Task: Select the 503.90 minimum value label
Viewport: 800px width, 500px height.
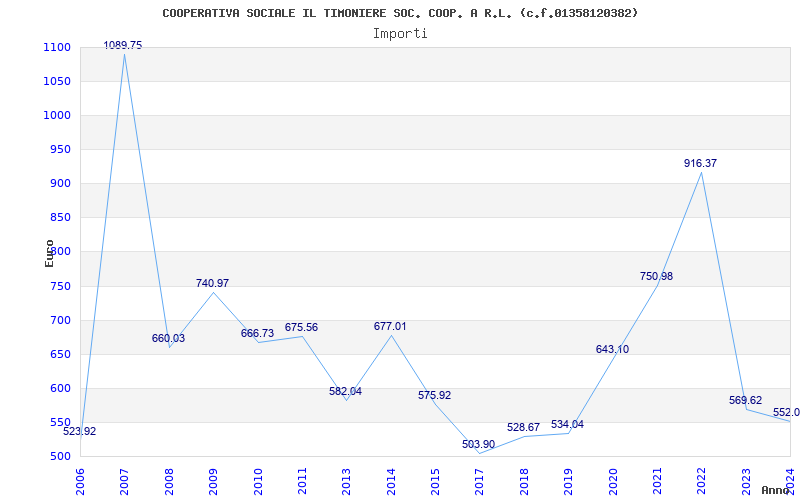Action: click(479, 444)
